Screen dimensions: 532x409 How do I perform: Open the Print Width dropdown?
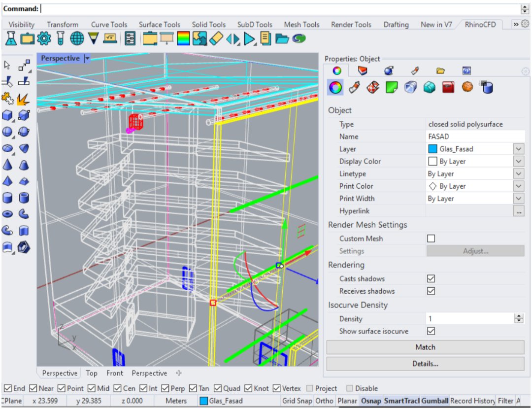point(518,198)
